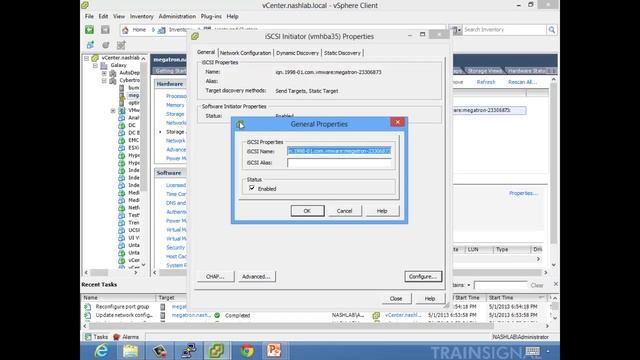This screenshot has height=360, width=640.
Task: Click megatron.nash target link in tasks
Action: (x=191, y=315)
